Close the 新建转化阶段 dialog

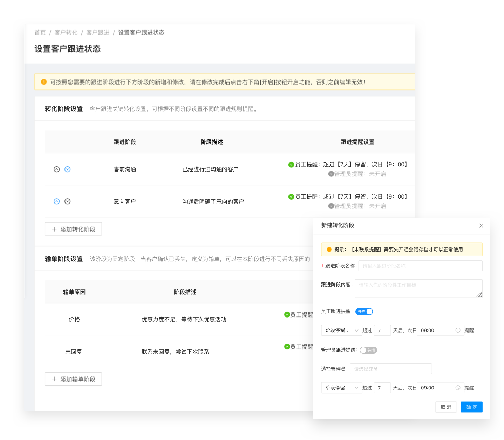pos(481,226)
